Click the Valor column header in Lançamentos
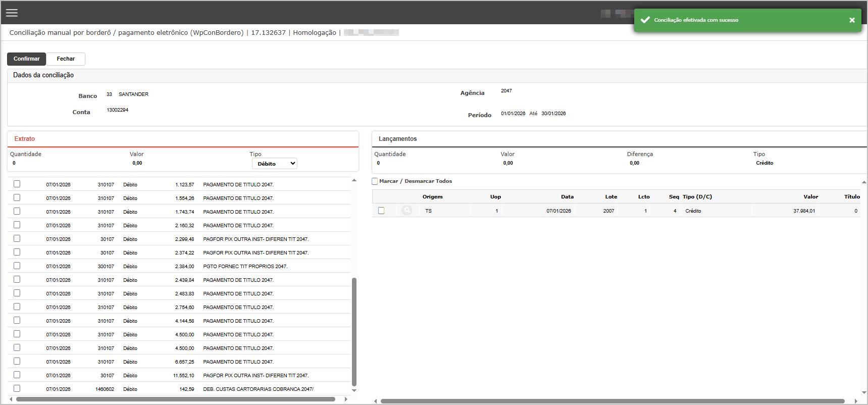Screen dimensions: 868x405 click(x=810, y=197)
